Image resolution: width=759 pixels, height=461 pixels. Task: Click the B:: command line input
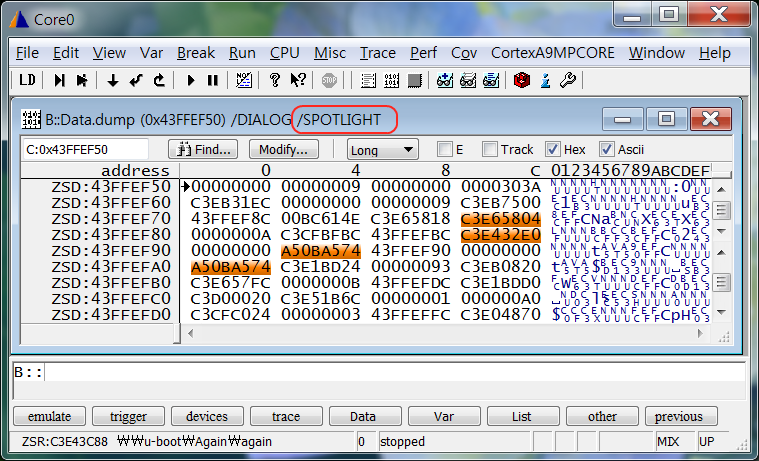pos(390,372)
